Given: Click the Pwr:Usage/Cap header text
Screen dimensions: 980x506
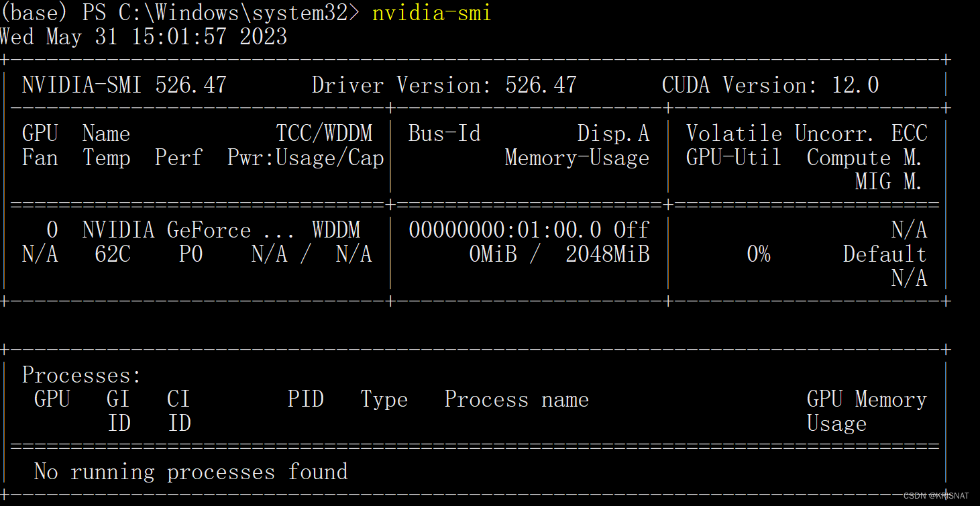Looking at the screenshot, I should coord(305,158).
